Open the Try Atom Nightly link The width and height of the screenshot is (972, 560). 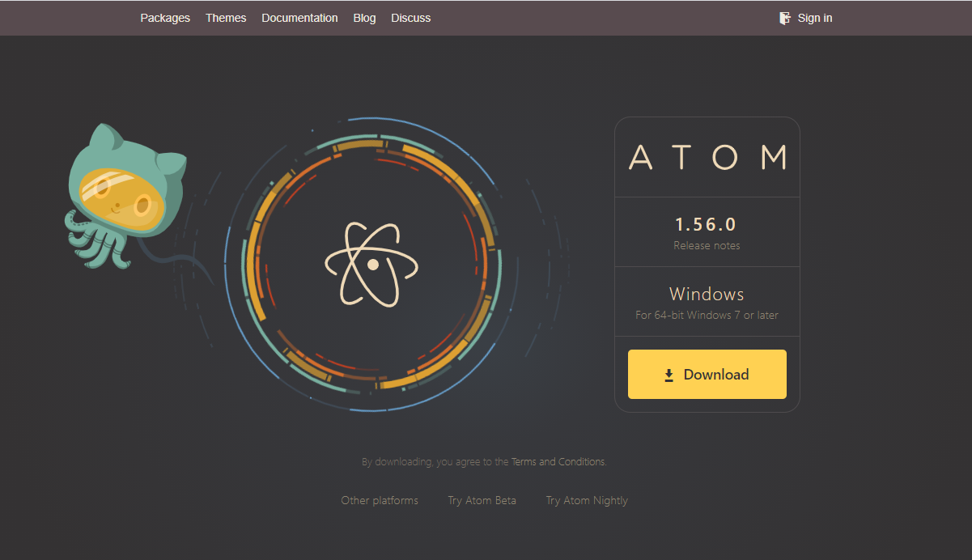587,500
